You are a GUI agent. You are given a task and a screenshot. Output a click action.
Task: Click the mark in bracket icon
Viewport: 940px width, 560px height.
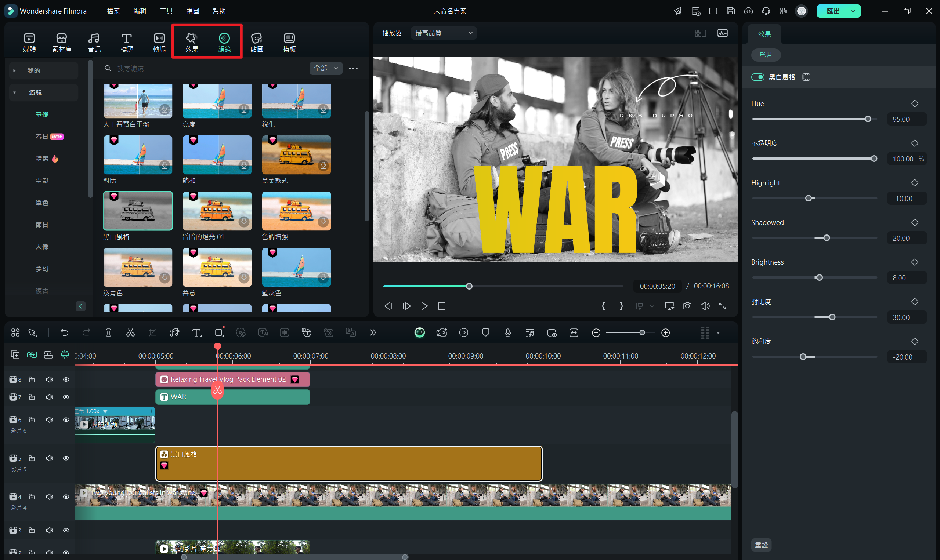click(x=603, y=306)
